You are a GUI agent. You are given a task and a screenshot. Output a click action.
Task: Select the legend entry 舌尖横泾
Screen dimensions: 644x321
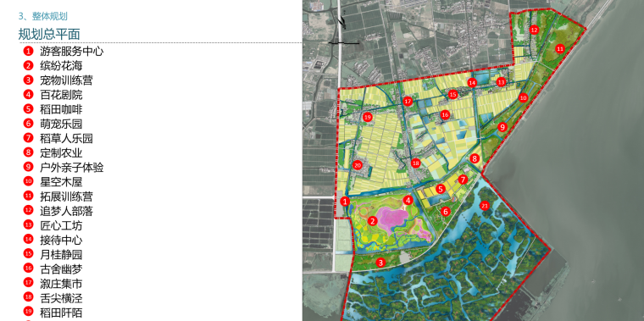click(x=61, y=298)
